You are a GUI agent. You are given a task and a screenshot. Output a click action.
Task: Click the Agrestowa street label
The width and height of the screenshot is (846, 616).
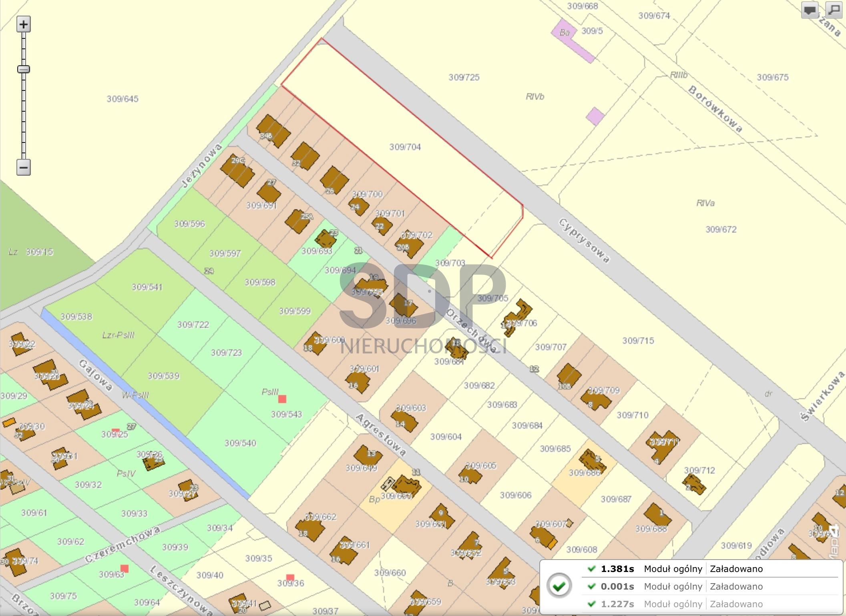pyautogui.click(x=380, y=435)
